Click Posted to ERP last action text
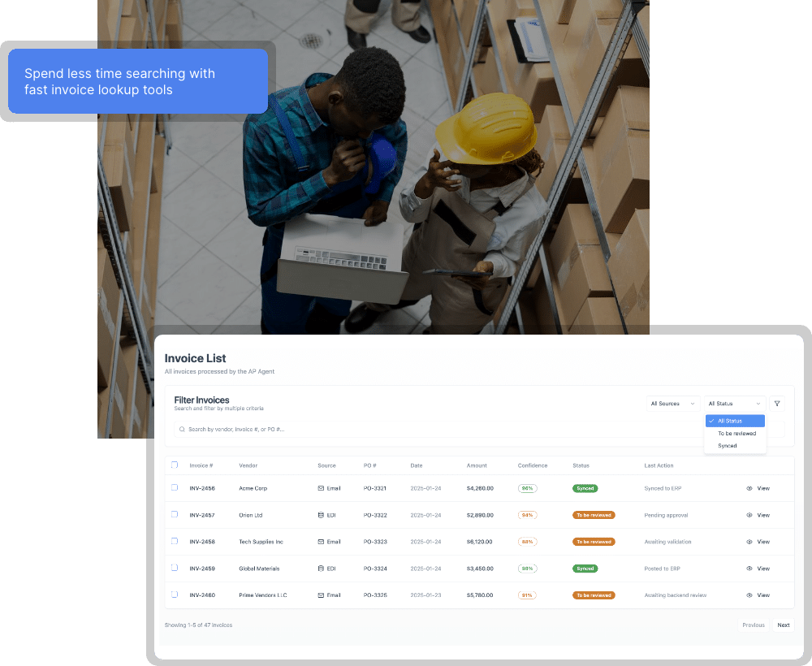Viewport: 812px width, 666px height. 662,569
